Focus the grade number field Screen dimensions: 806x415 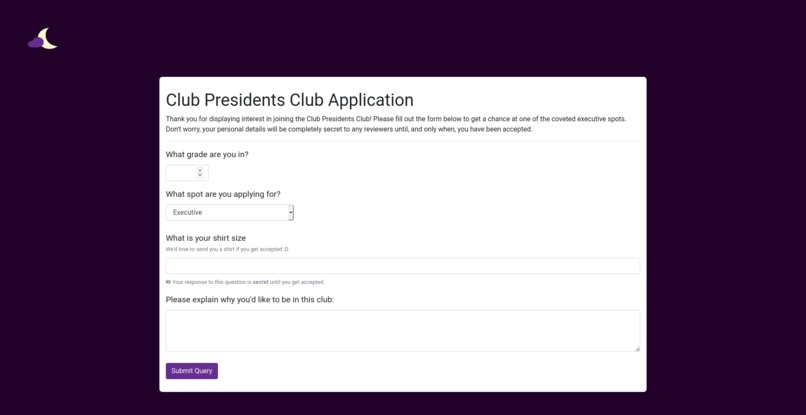(187, 173)
